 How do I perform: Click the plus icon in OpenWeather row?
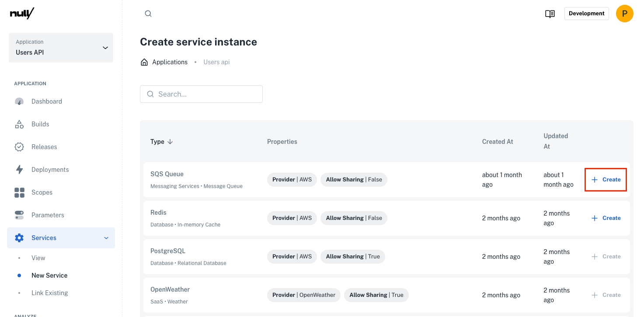point(595,295)
